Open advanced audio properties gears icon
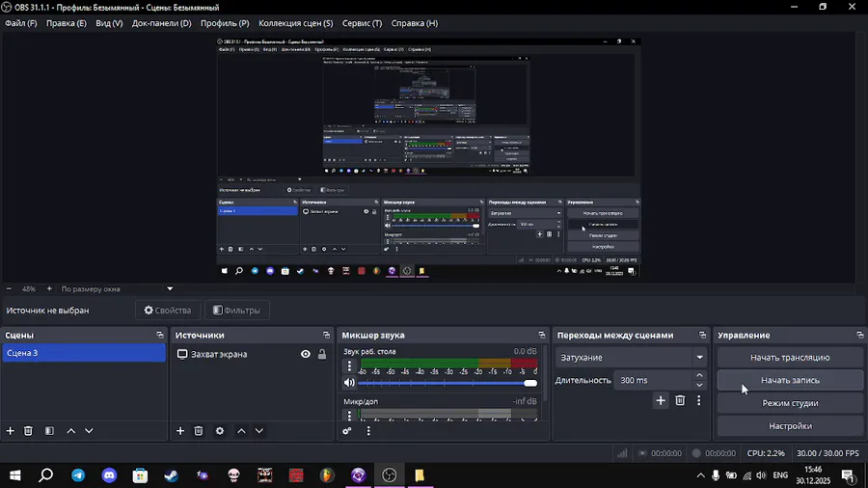Image resolution: width=868 pixels, height=488 pixels. 347,430
